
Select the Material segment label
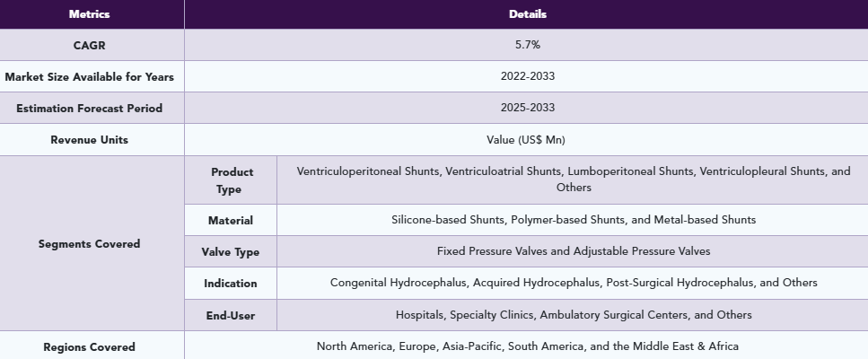(231, 221)
